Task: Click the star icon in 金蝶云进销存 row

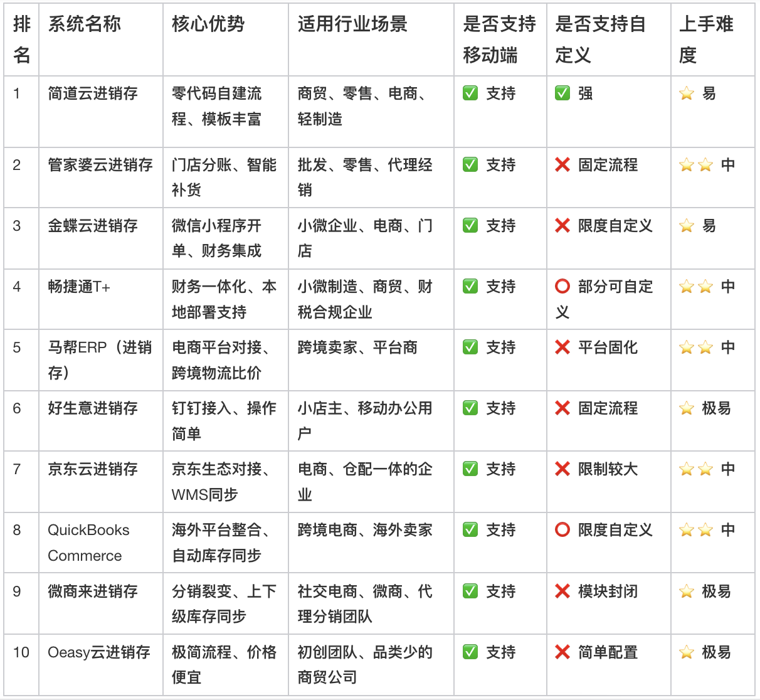Action: (x=687, y=226)
